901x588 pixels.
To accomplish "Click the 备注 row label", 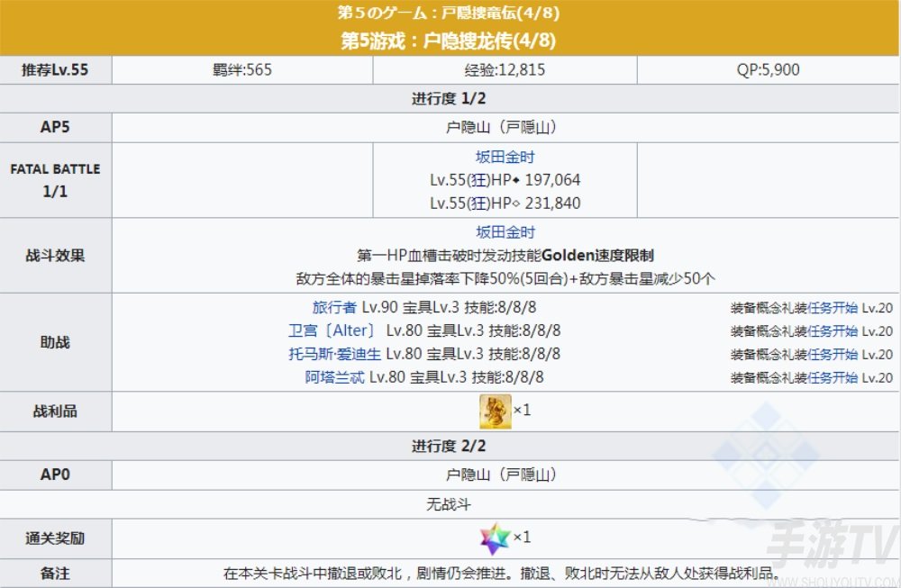I will 56,573.
